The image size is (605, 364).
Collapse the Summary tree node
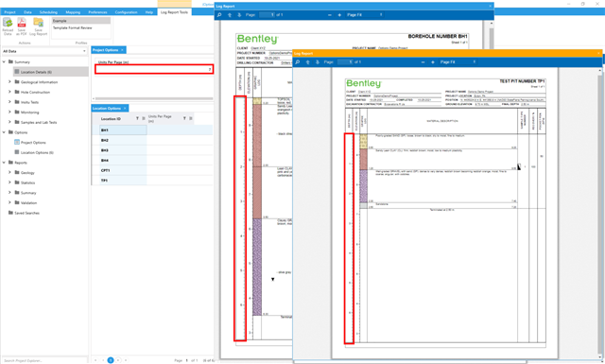pos(4,61)
